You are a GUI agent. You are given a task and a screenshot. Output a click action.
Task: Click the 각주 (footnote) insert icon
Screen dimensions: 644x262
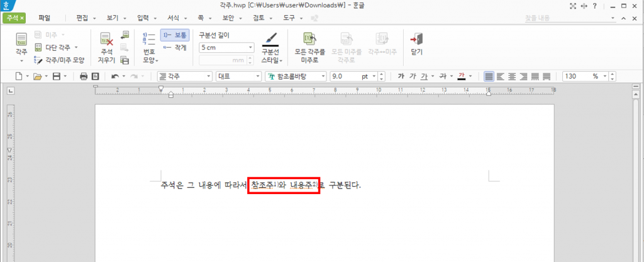tap(21, 40)
